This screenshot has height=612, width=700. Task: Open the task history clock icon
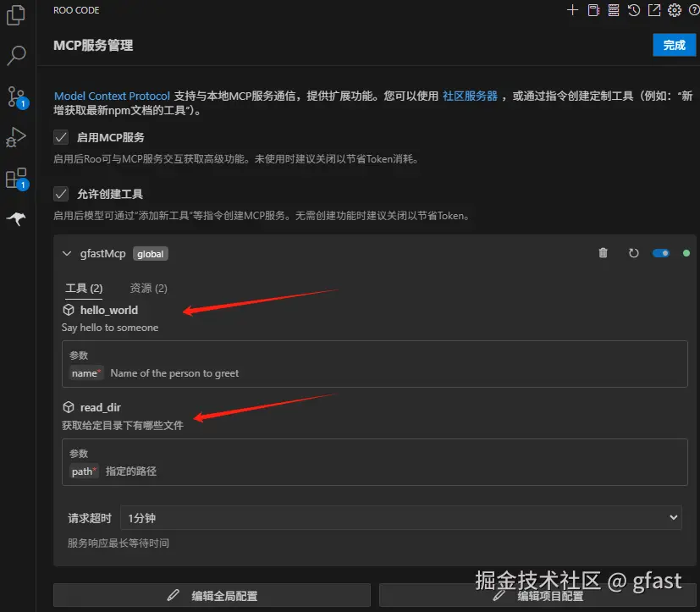[634, 10]
